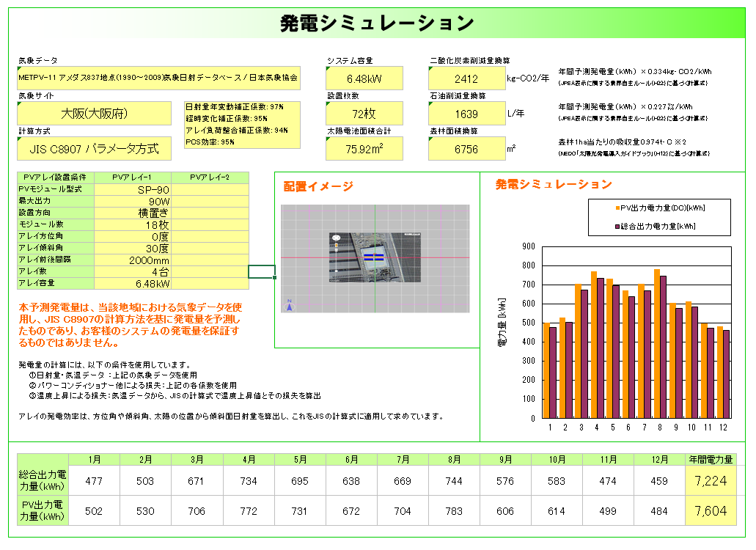This screenshot has width=756, height=550.
Task: Select the annual total 7,224 cell
Action: (x=711, y=480)
